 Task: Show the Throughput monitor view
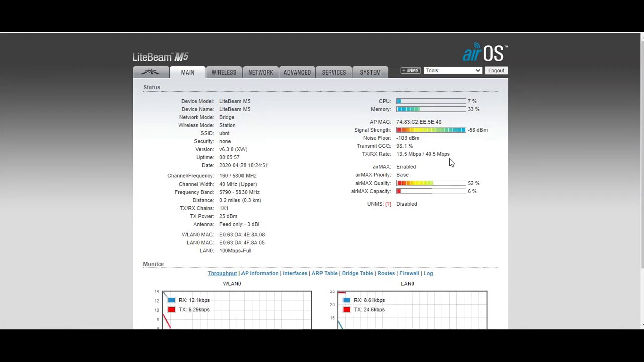[222, 274]
